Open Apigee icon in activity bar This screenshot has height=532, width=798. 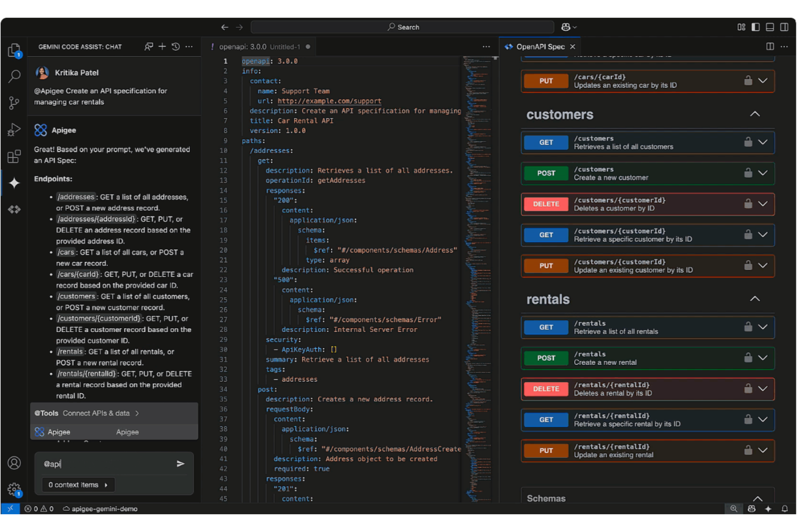point(14,209)
